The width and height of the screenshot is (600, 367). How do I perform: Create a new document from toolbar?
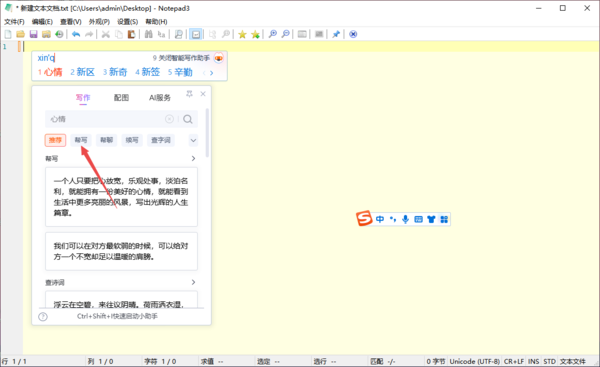point(8,34)
